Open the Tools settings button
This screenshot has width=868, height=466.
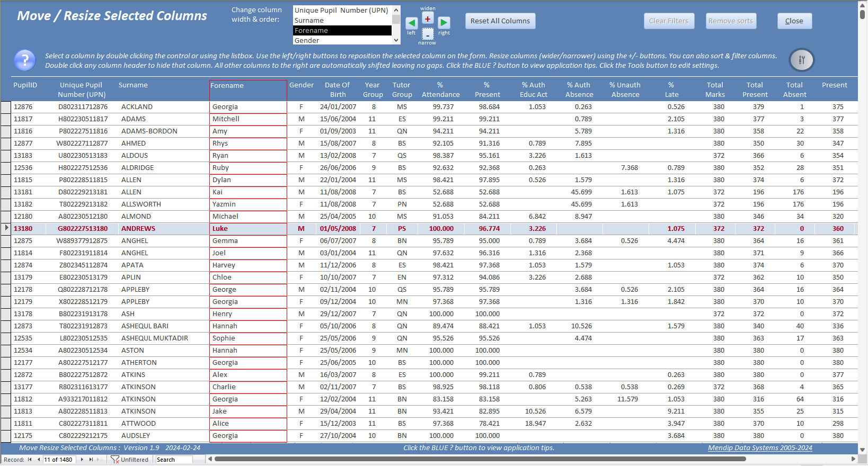(x=802, y=60)
